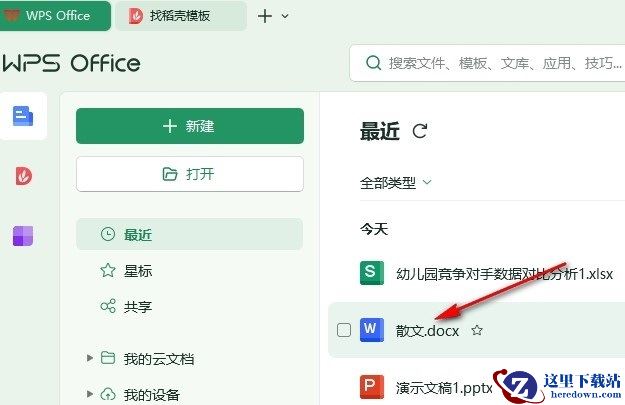Open 幼儿园竞争对手数据对比分析1.xlsx
The image size is (625, 405).
504,273
